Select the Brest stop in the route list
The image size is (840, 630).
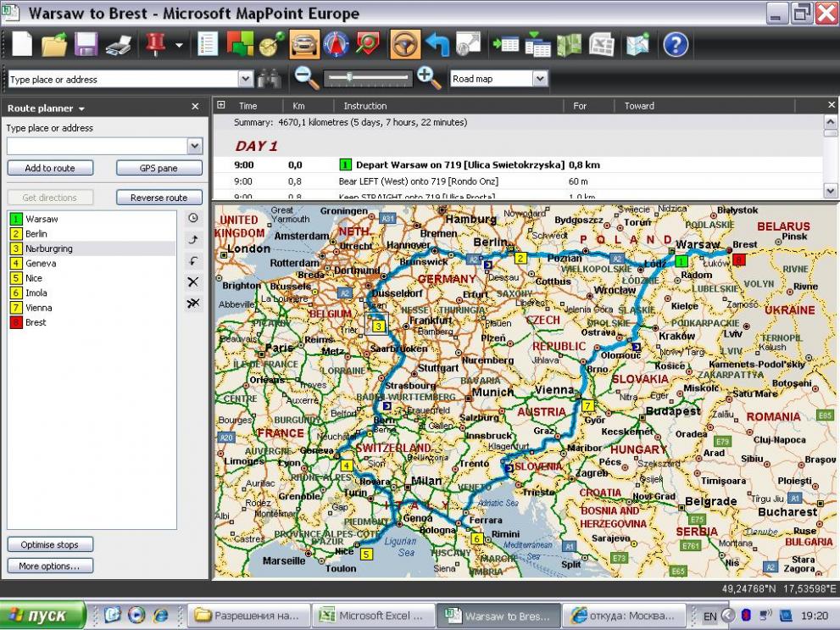click(92, 322)
